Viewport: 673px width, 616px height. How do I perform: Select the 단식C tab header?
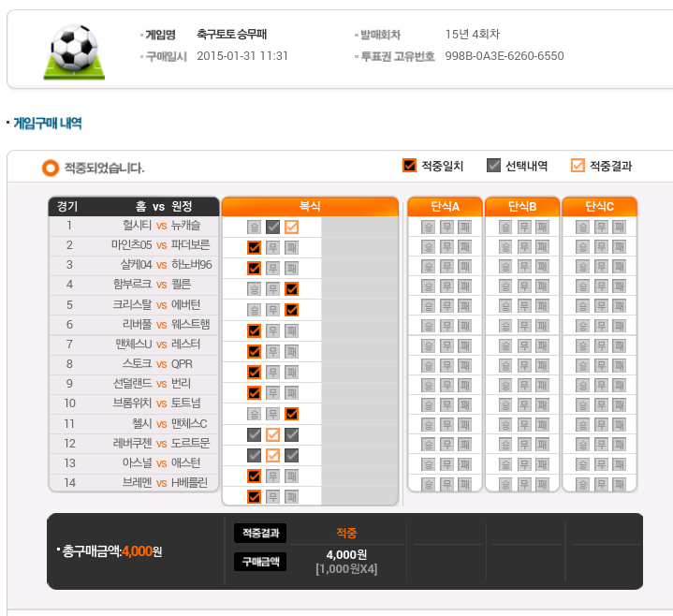pos(599,206)
